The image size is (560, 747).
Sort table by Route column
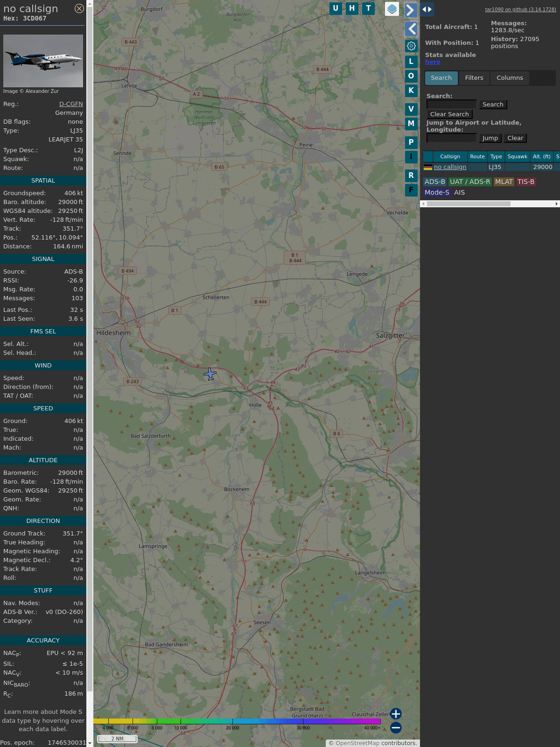coord(477,156)
